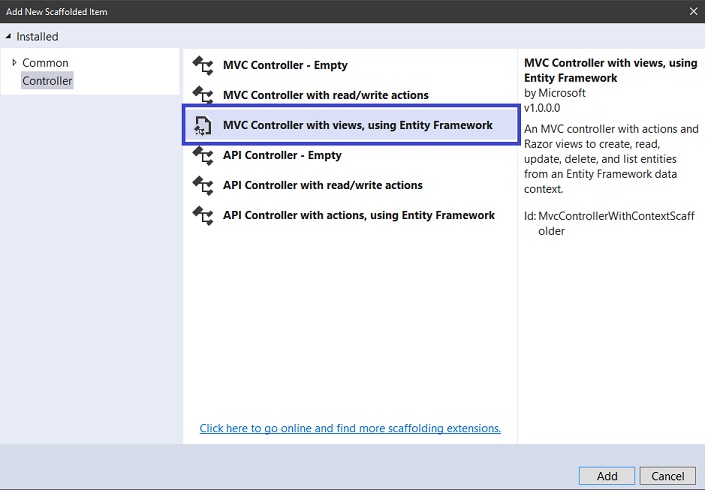Choose API Controller - Empty template
705x490 pixels.
(350, 155)
